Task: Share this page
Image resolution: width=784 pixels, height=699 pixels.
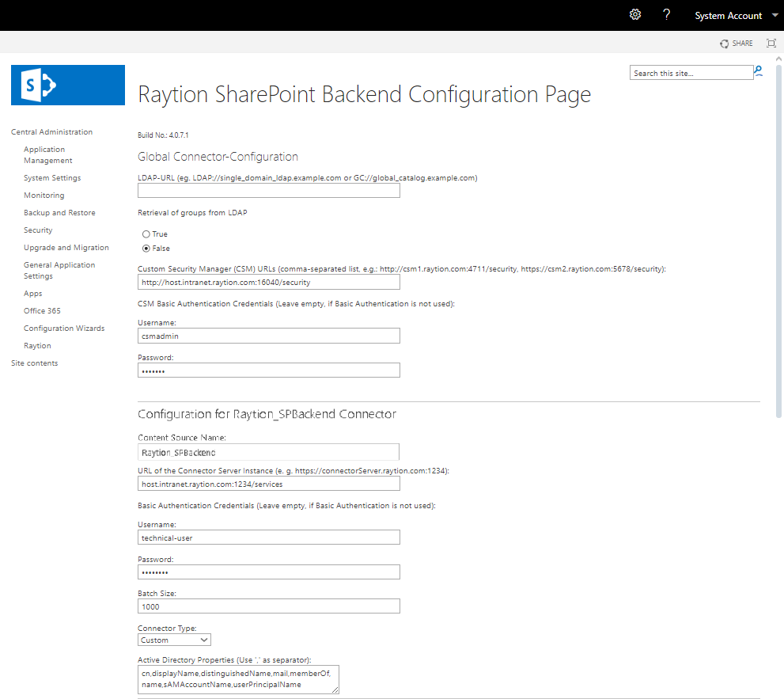Action: (737, 44)
